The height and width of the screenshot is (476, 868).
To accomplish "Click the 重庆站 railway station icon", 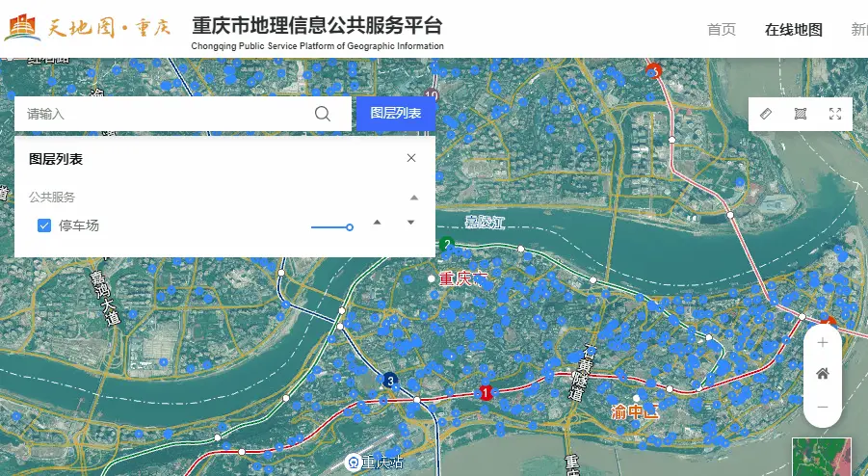I will coord(353,462).
